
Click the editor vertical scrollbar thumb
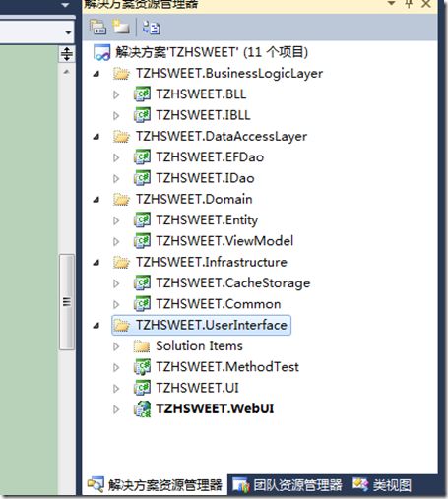point(67,301)
